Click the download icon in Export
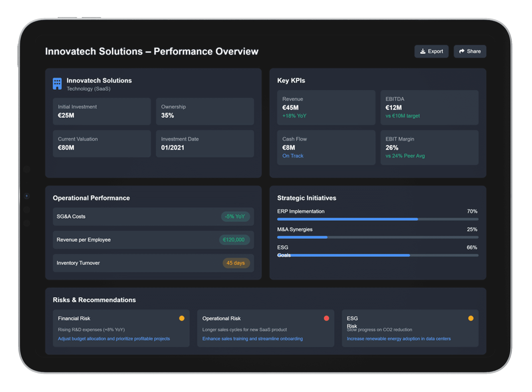Image resolution: width=532 pixels, height=392 pixels. [423, 51]
